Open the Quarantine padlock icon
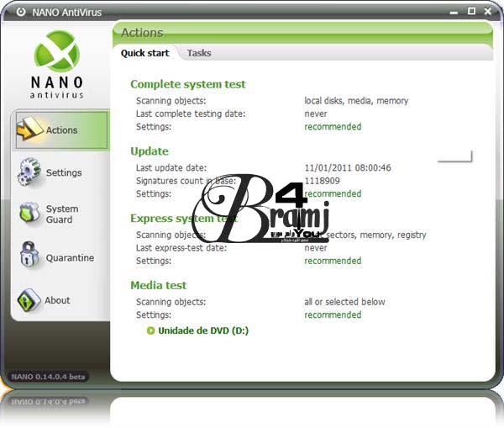Screen dimensions: 504x428 (29, 254)
